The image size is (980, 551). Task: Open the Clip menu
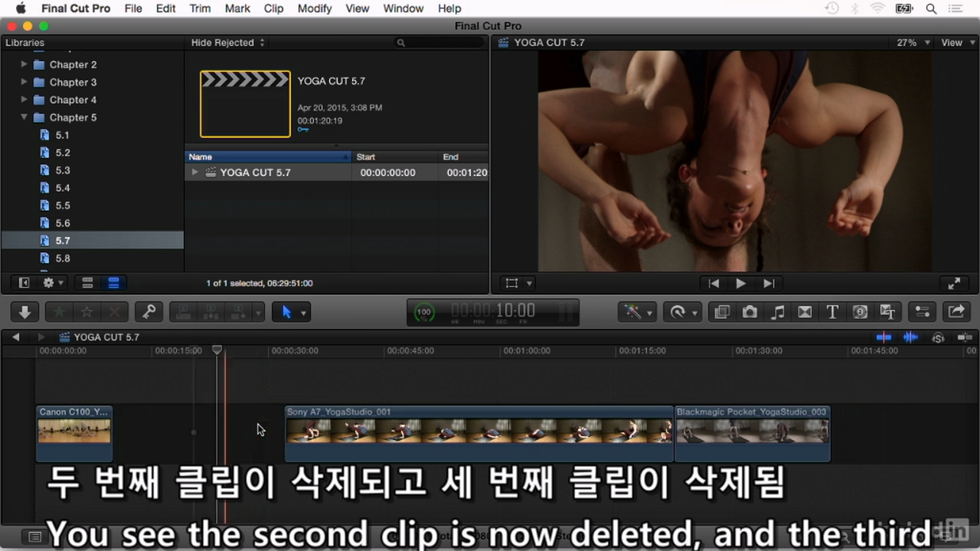pyautogui.click(x=273, y=8)
